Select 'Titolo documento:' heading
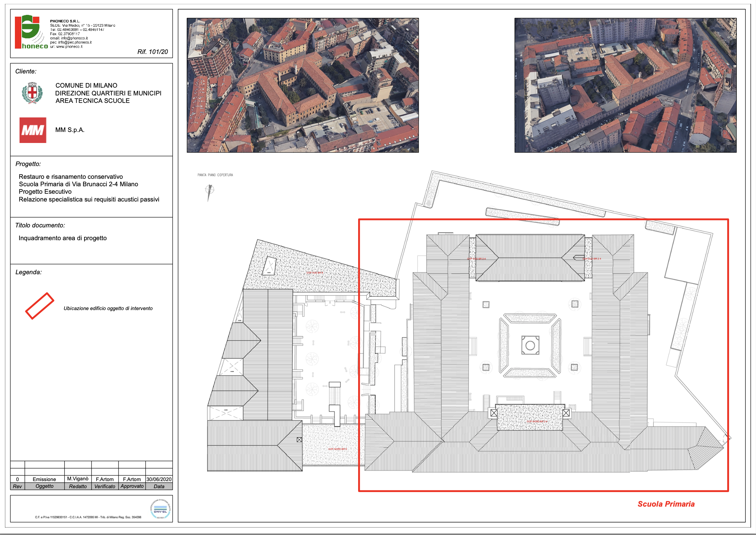Image resolution: width=756 pixels, height=535 pixels. point(40,225)
